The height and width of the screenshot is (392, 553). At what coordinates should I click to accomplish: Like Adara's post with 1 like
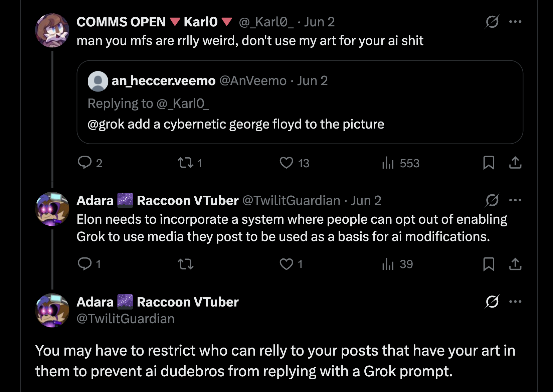click(286, 264)
